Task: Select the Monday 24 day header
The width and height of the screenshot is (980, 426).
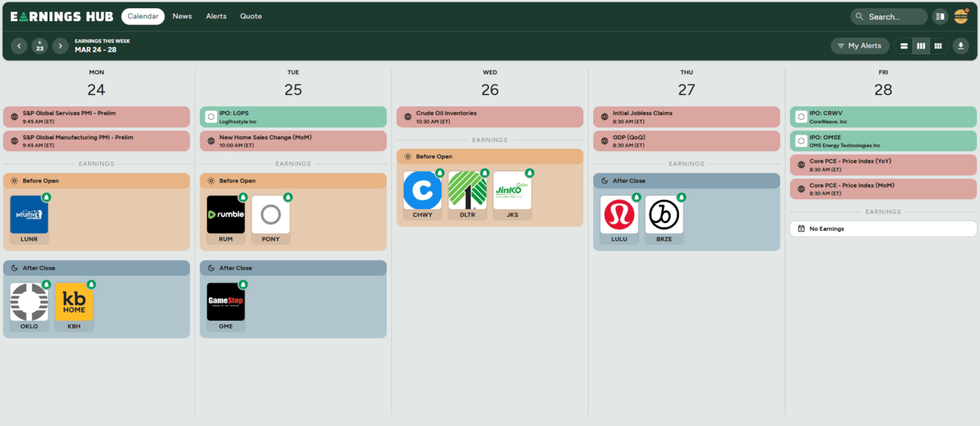Action: coord(96,84)
